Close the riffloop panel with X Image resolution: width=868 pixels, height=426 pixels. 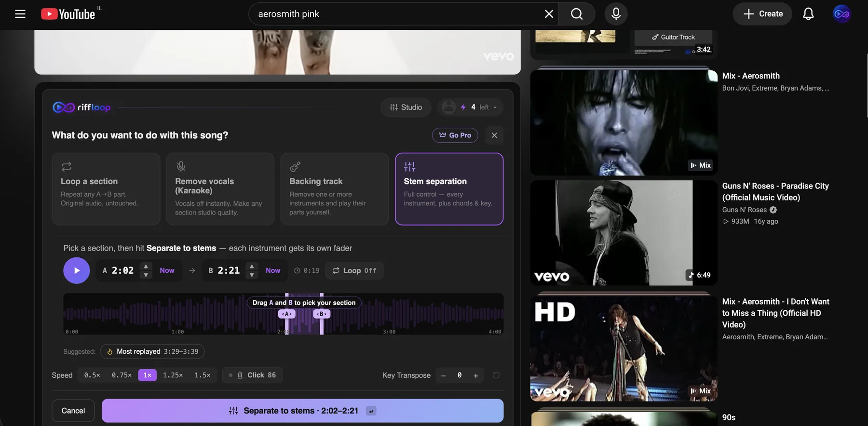click(494, 135)
